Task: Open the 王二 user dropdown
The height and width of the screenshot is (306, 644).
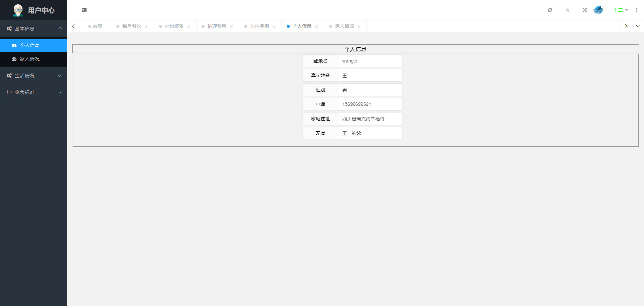Action: [x=621, y=10]
